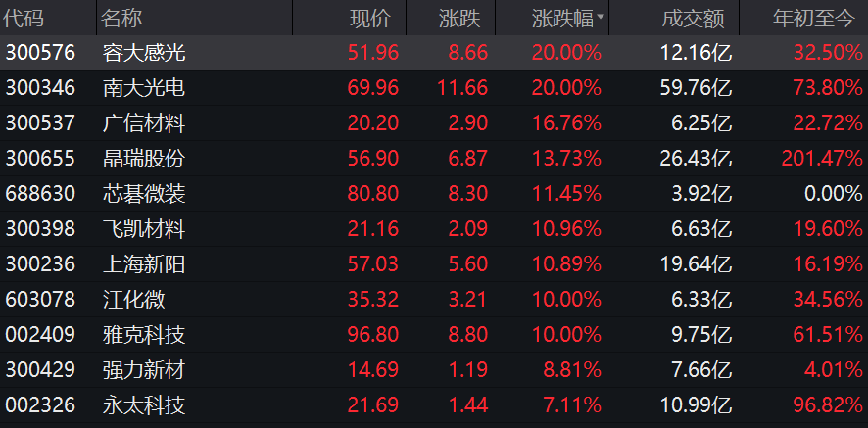The height and width of the screenshot is (428, 868).
Task: Open stock 南大光电
Action: tap(143, 88)
